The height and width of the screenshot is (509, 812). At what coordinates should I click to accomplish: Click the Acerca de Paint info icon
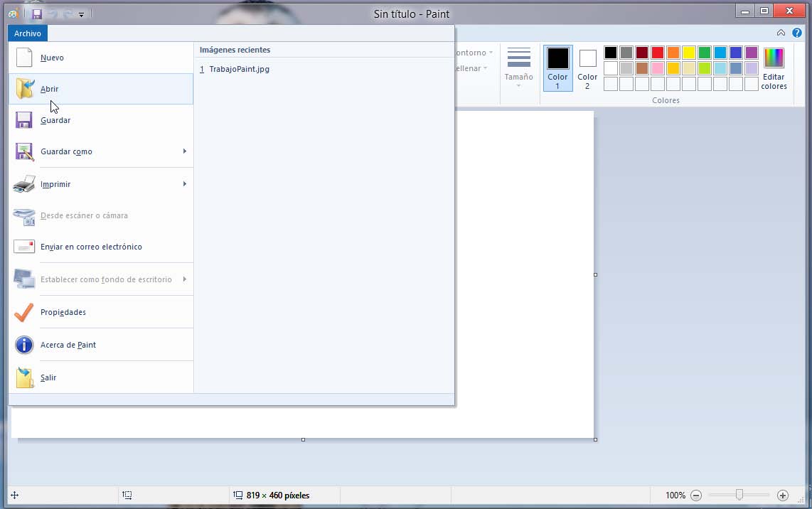click(x=24, y=345)
